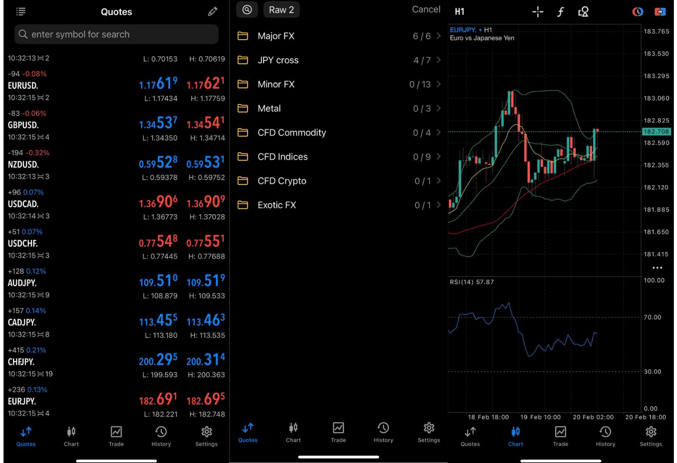Expand CFD Crypto chevron arrow
This screenshot has height=463, width=677.
[x=439, y=181]
